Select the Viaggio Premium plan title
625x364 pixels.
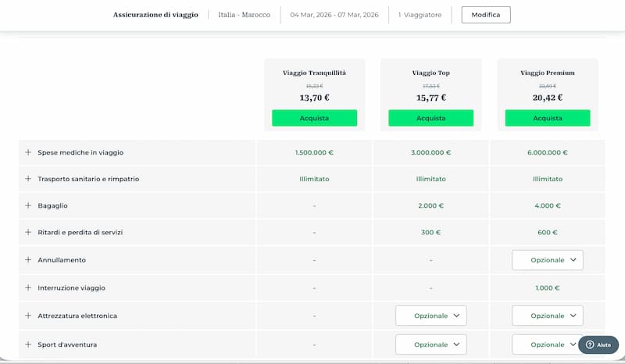547,73
